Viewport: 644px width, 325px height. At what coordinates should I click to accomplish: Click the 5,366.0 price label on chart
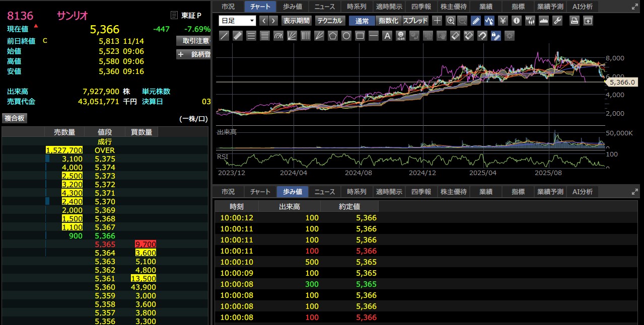(623, 82)
